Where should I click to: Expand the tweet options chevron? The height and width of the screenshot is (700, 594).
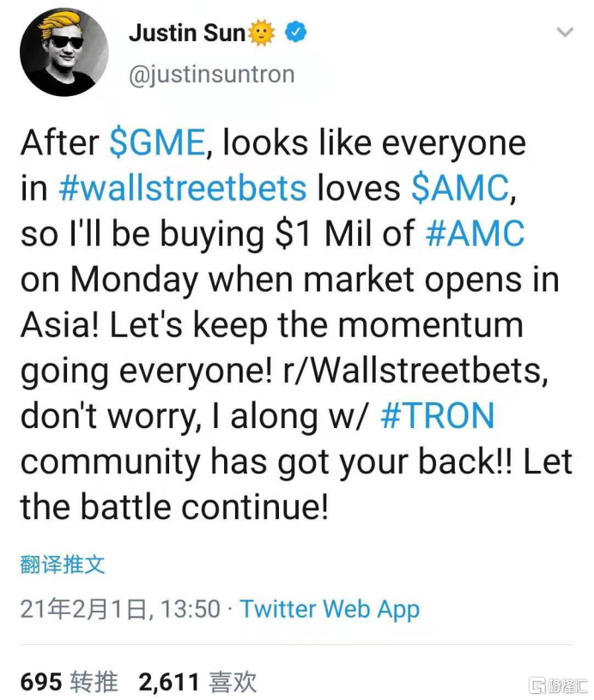coord(564,33)
